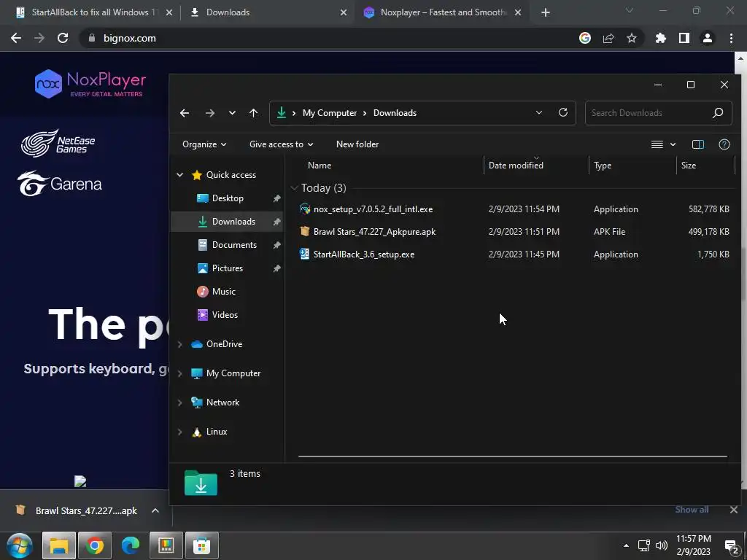Click the Explorer horizontal scrollbar
The height and width of the screenshot is (560, 747).
[513, 456]
